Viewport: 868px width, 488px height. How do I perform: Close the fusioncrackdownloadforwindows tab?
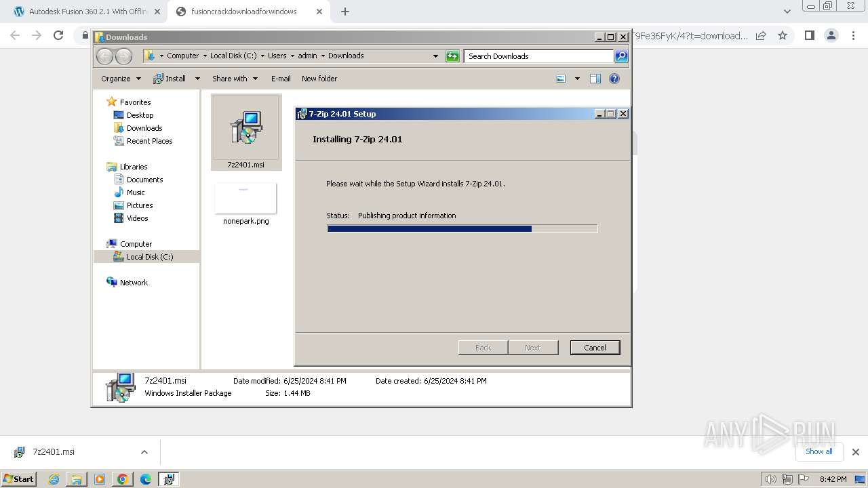319,12
